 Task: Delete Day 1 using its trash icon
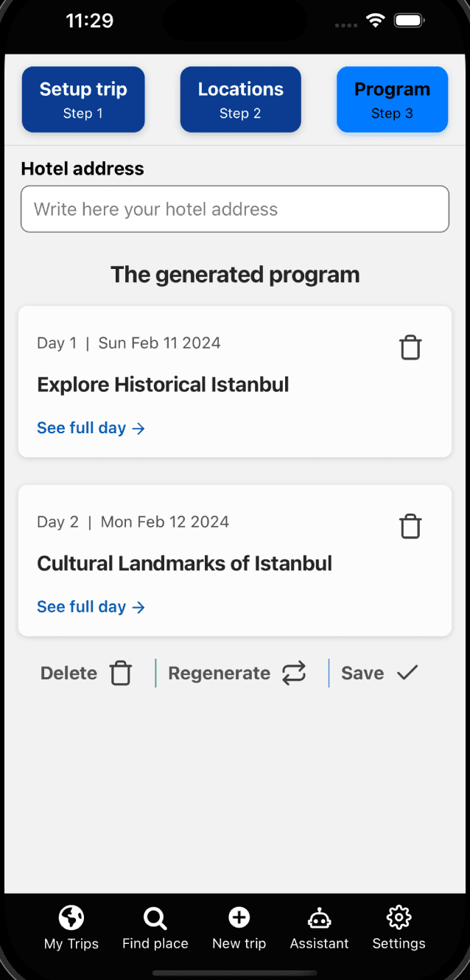(x=410, y=347)
